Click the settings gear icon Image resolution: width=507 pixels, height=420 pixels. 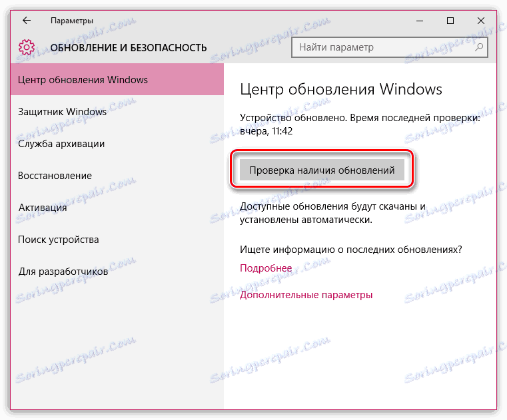(27, 47)
